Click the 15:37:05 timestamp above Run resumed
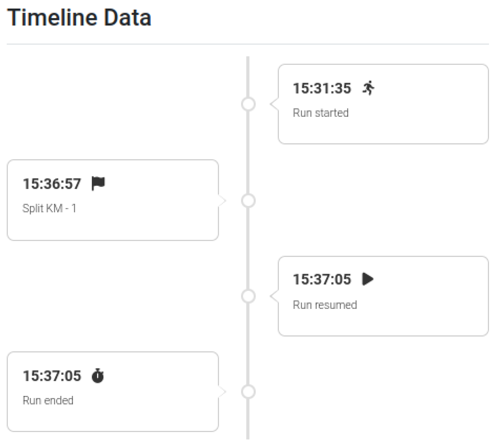 pos(322,279)
